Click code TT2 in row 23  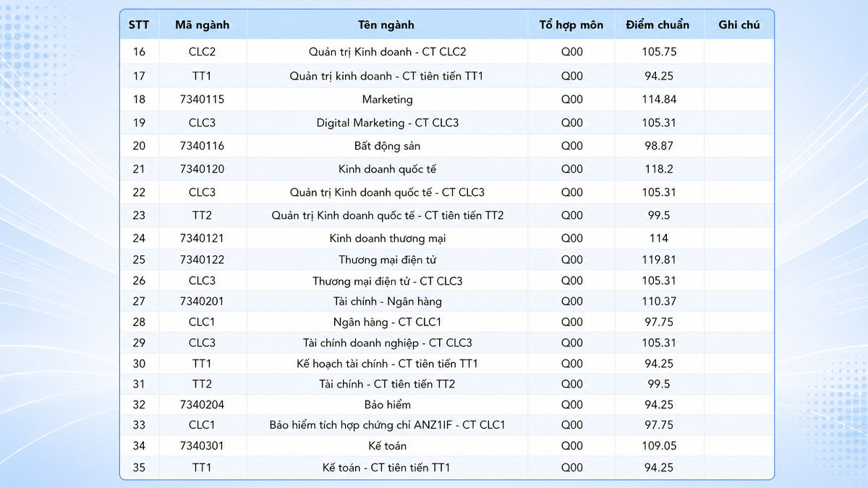pyautogui.click(x=203, y=215)
